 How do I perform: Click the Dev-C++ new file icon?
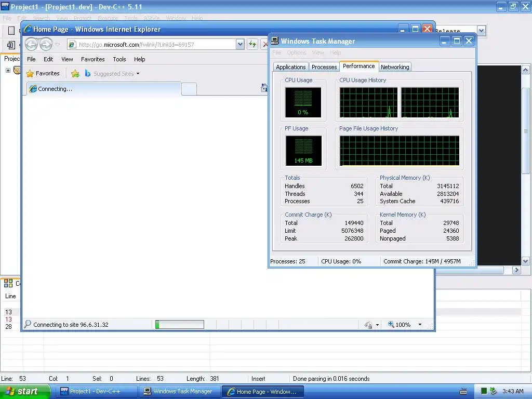[x=11, y=31]
